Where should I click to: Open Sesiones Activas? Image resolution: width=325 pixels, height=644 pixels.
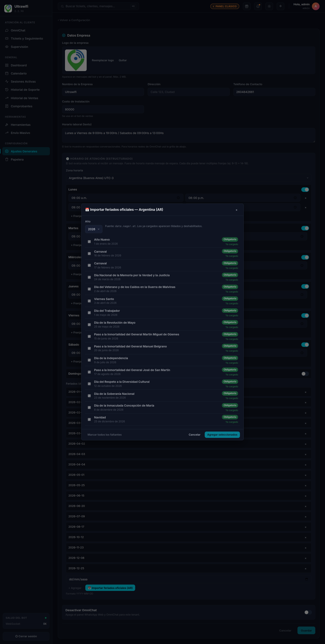26,82
